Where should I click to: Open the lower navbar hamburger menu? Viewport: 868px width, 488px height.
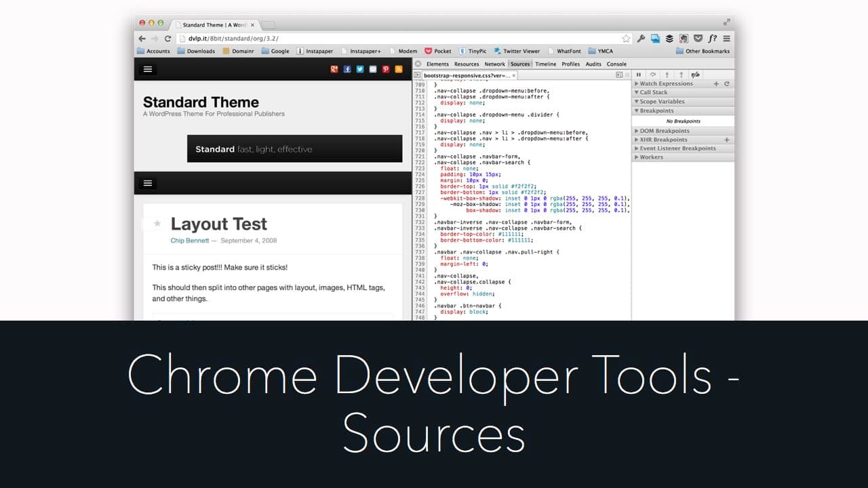click(148, 183)
